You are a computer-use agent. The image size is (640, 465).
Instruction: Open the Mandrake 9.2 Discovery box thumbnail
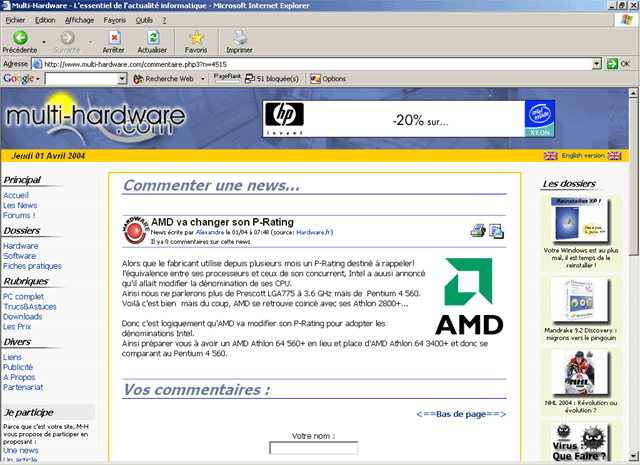click(x=579, y=300)
